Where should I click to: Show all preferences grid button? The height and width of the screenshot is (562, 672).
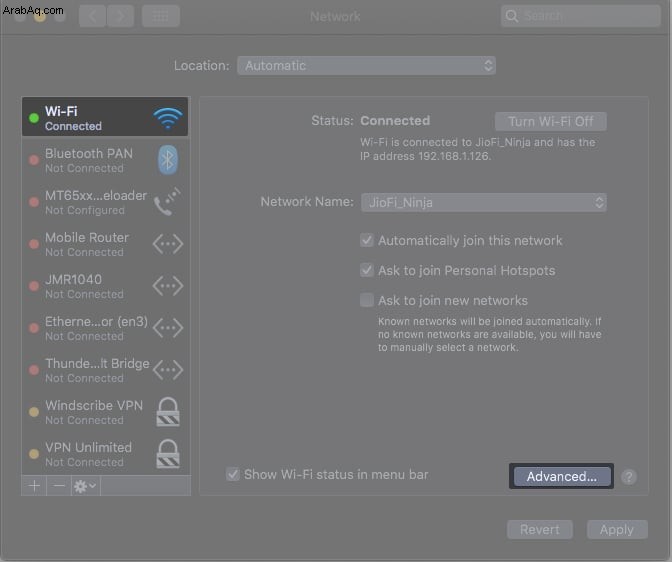tap(161, 16)
